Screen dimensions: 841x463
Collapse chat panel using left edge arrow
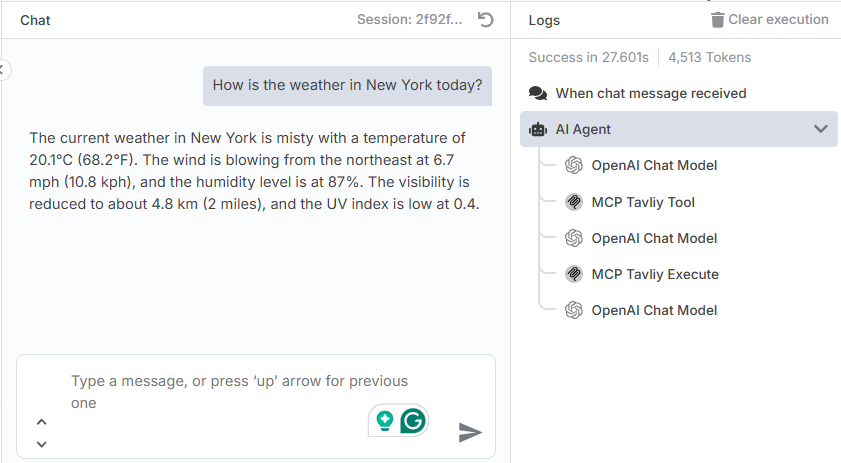point(3,70)
